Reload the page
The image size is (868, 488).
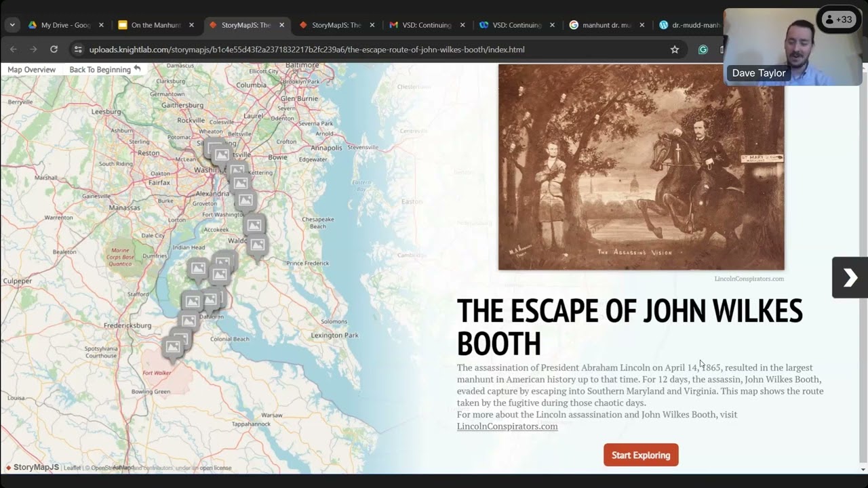54,49
